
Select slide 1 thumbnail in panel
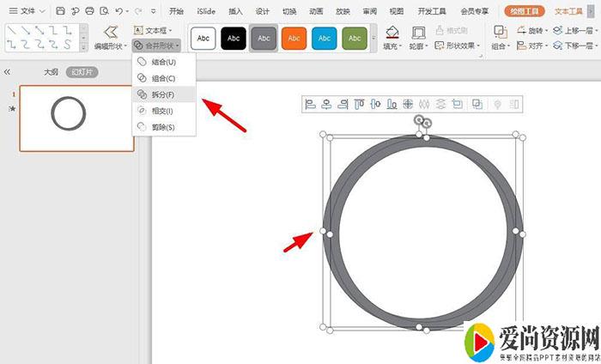(76, 118)
